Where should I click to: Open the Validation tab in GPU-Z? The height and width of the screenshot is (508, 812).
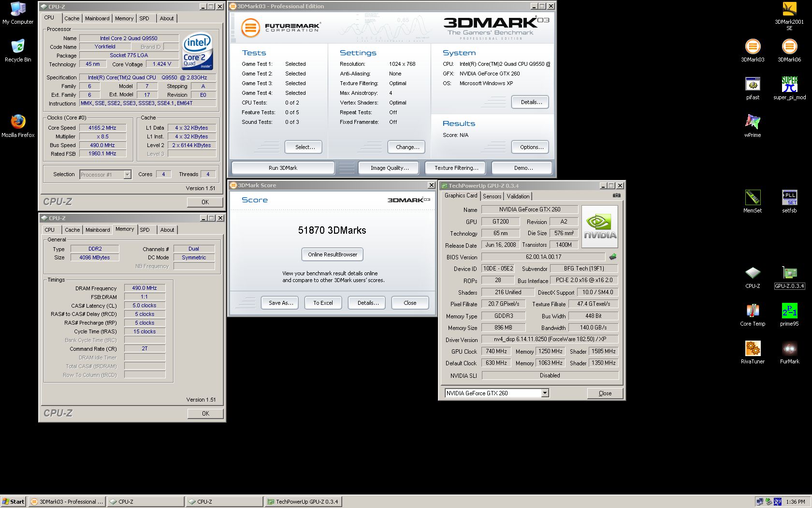click(x=518, y=196)
